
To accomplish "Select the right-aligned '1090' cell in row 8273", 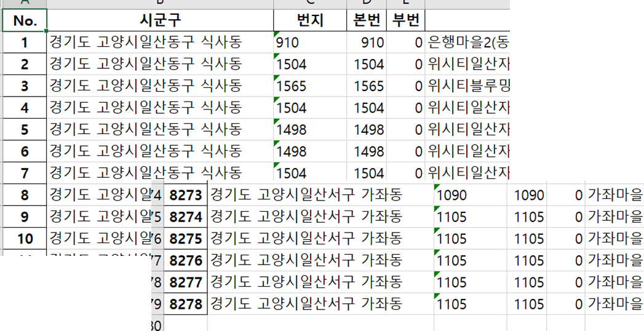I will point(527,195).
